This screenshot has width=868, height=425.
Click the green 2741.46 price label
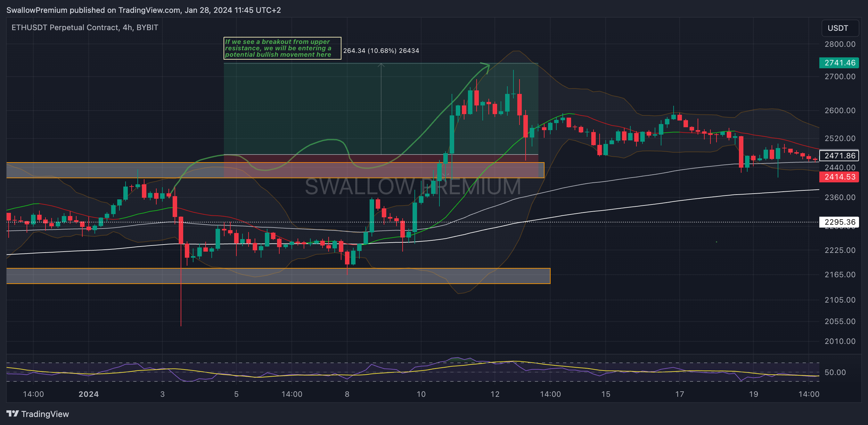(839, 63)
